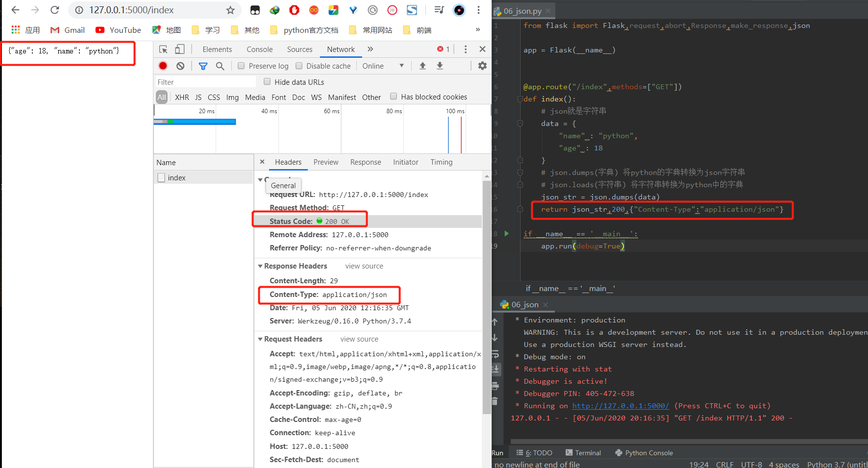Switch to the Console tab
868x468 pixels.
[260, 49]
